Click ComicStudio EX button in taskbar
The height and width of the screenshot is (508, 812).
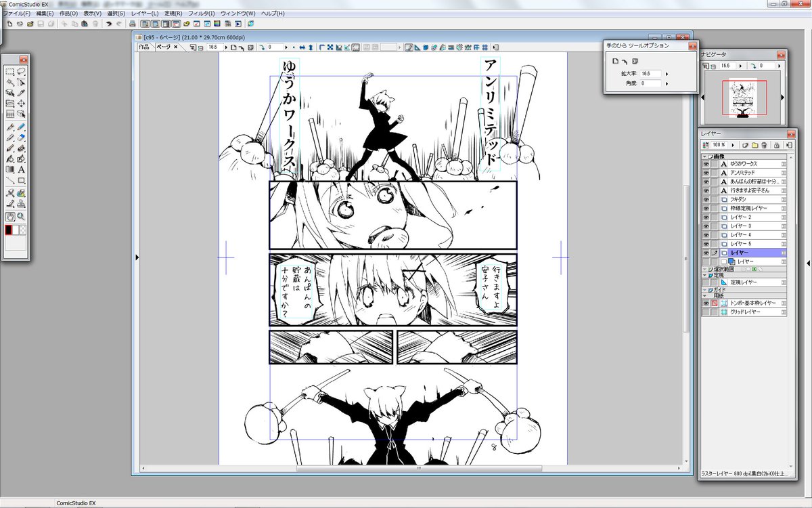coord(76,503)
